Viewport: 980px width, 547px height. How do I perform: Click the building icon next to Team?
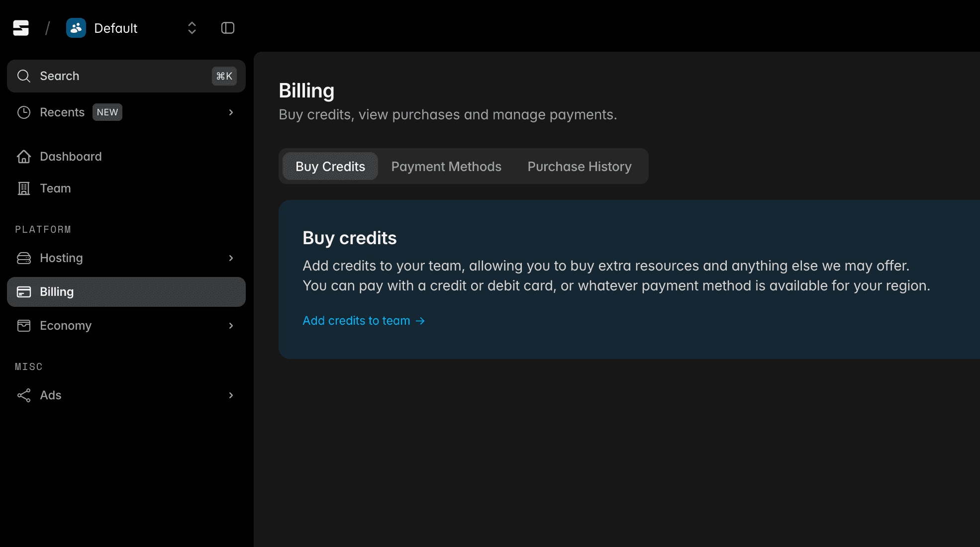click(24, 188)
